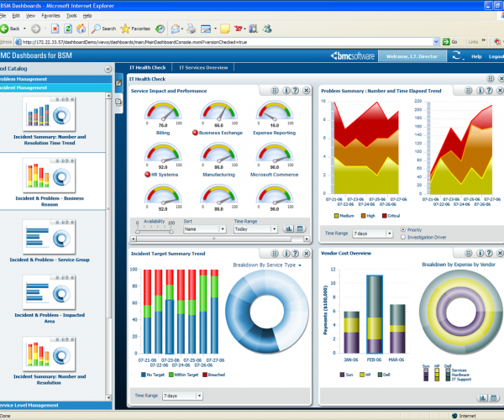The height and width of the screenshot is (420, 504).
Task: Expand Problem Management catalog section
Action: click(56, 79)
